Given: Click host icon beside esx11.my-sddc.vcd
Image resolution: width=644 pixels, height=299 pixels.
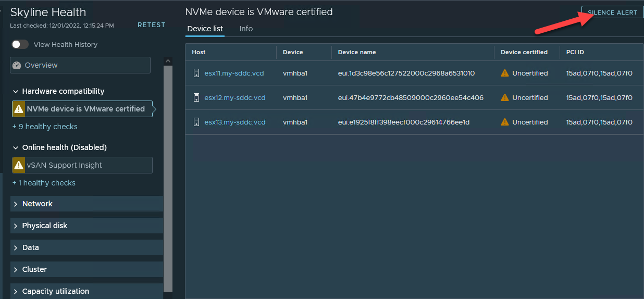Looking at the screenshot, I should coord(196,73).
